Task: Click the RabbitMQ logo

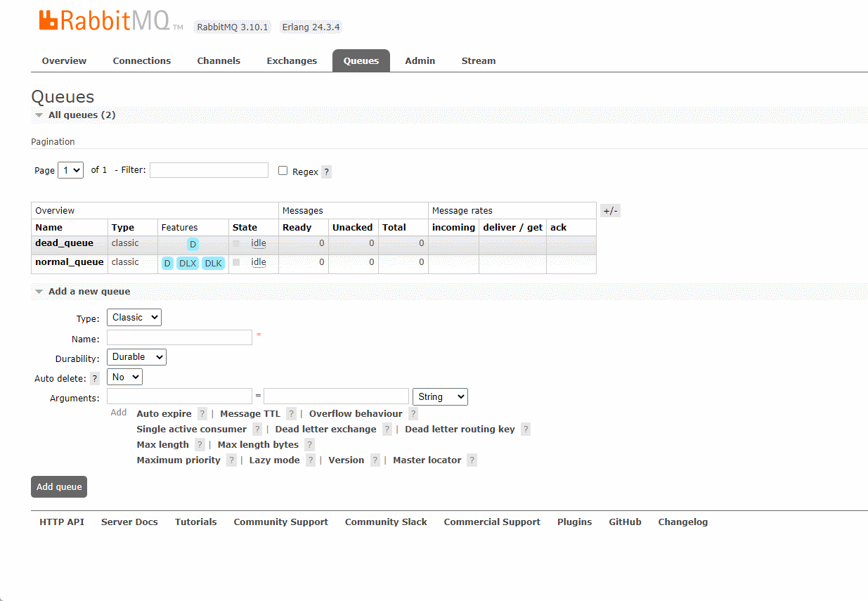Action: click(x=110, y=20)
